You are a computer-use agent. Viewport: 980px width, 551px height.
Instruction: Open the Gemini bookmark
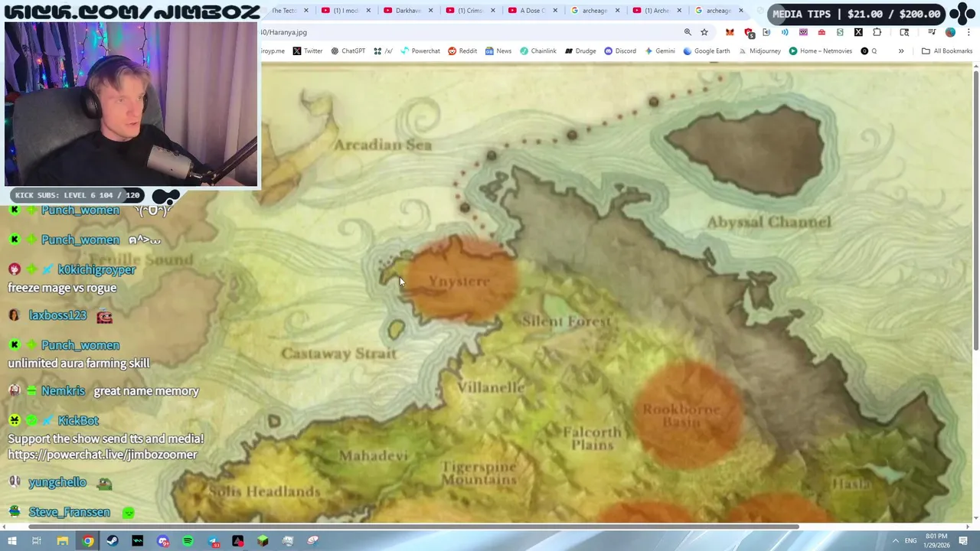click(659, 51)
